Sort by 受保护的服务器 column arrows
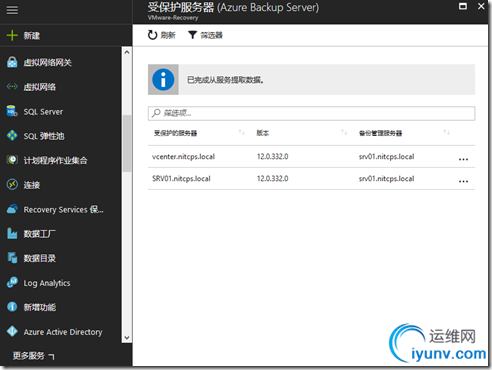The image size is (492, 370). (242, 133)
